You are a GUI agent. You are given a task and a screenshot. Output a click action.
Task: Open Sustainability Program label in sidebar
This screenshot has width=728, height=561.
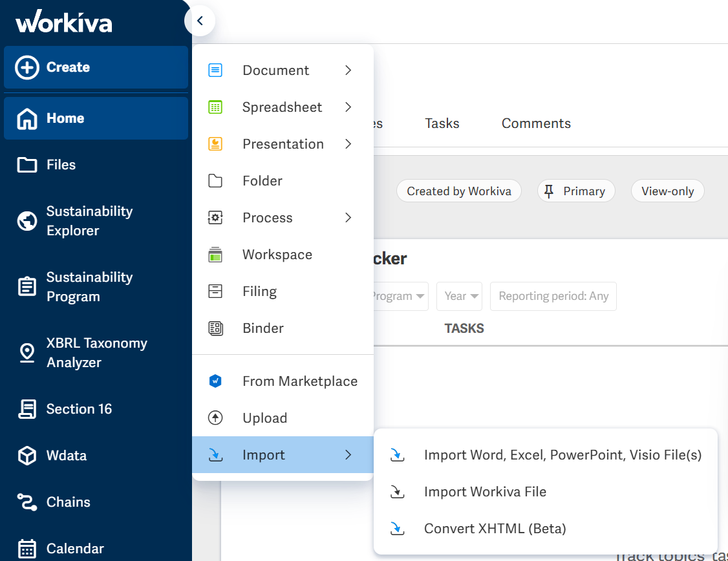point(90,287)
